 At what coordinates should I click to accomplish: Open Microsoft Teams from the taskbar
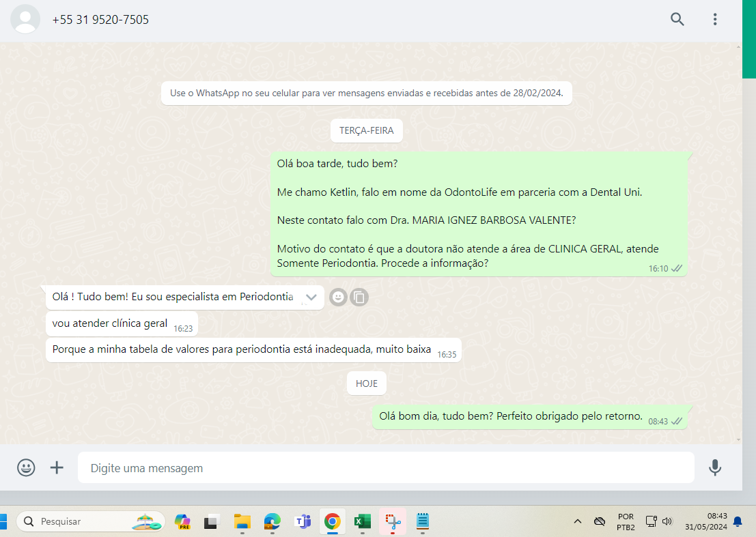click(303, 521)
